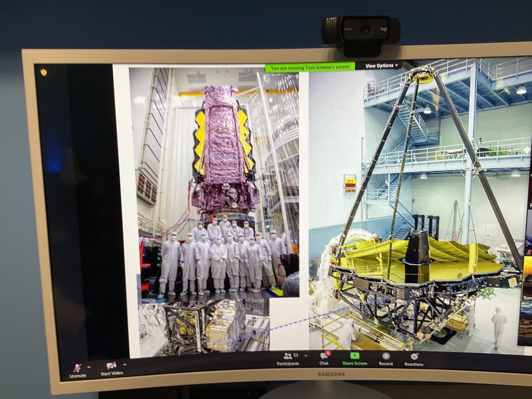Click the encryption shield icon in the top-left
The width and height of the screenshot is (532, 399).
click(43, 72)
